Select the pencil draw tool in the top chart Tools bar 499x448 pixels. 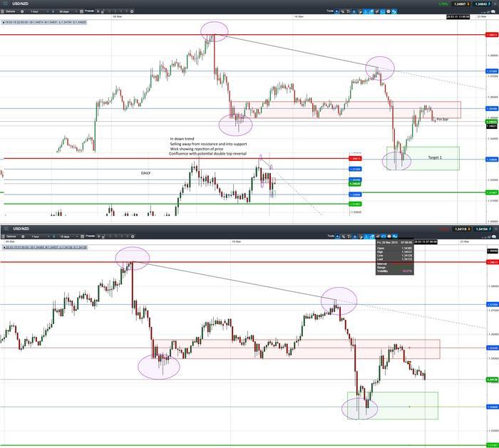[360, 11]
